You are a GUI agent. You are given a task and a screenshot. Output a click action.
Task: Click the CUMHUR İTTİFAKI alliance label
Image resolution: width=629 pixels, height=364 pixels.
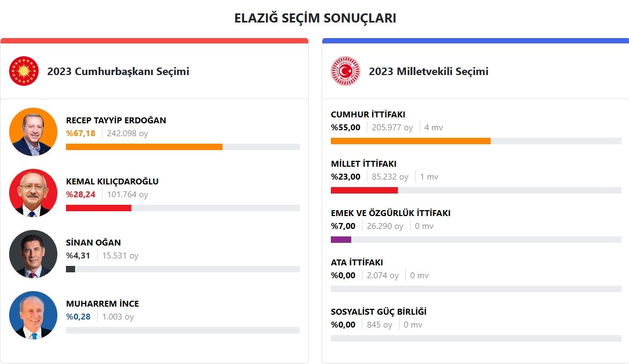coord(368,114)
